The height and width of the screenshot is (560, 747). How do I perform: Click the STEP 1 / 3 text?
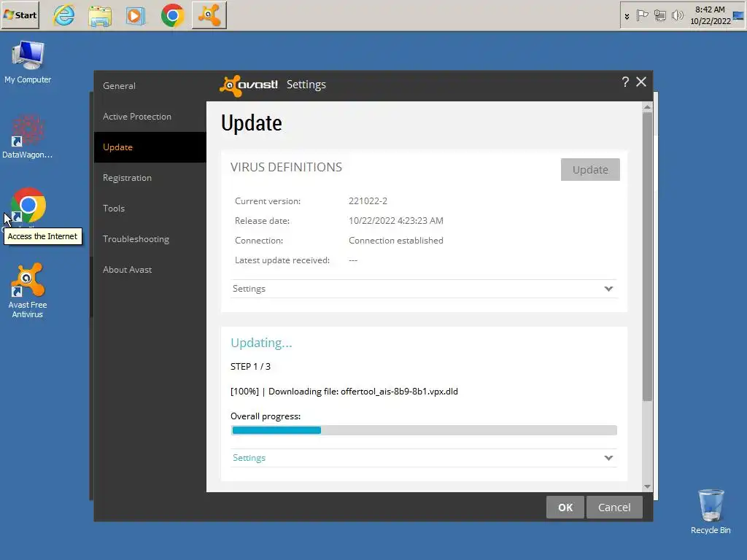point(251,366)
